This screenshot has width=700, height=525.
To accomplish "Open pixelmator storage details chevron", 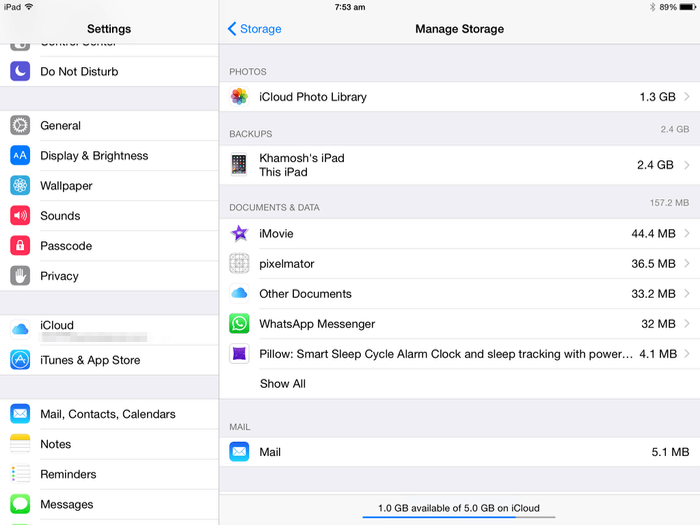I will (x=687, y=263).
